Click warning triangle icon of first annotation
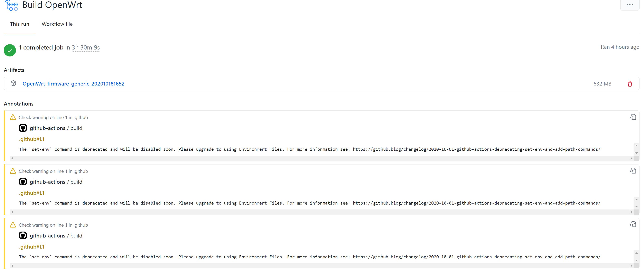 pyautogui.click(x=13, y=117)
